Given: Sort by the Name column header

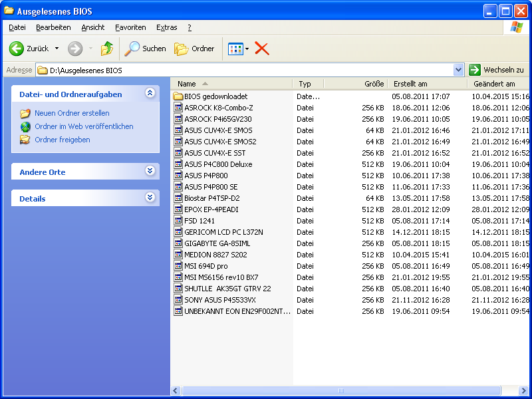Looking at the screenshot, I should [x=231, y=84].
